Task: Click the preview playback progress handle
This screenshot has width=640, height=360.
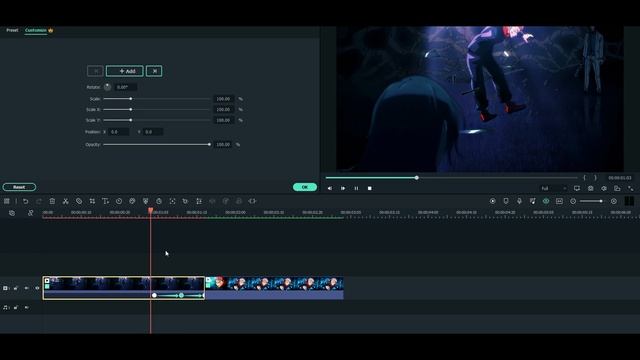Action: pos(416,178)
